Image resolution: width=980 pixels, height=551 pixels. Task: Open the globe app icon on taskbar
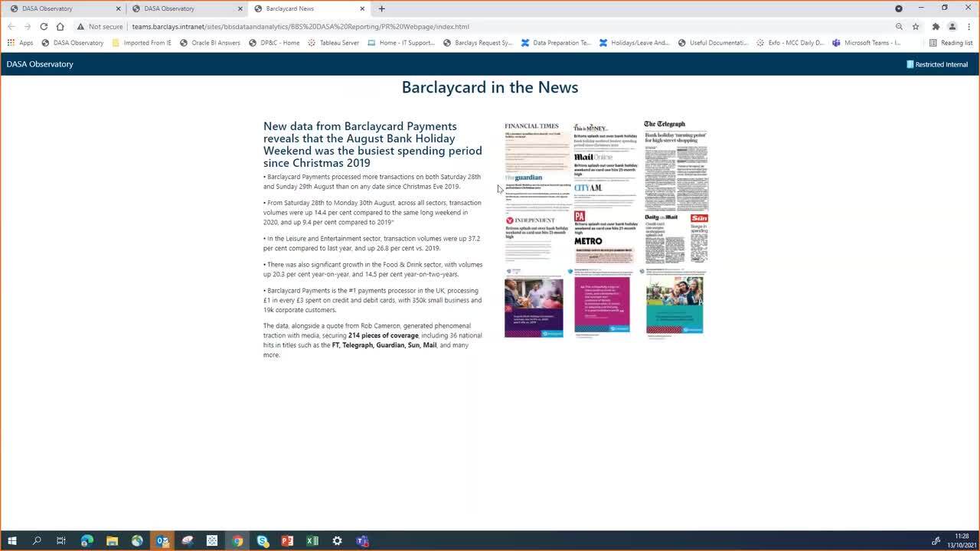point(137,541)
